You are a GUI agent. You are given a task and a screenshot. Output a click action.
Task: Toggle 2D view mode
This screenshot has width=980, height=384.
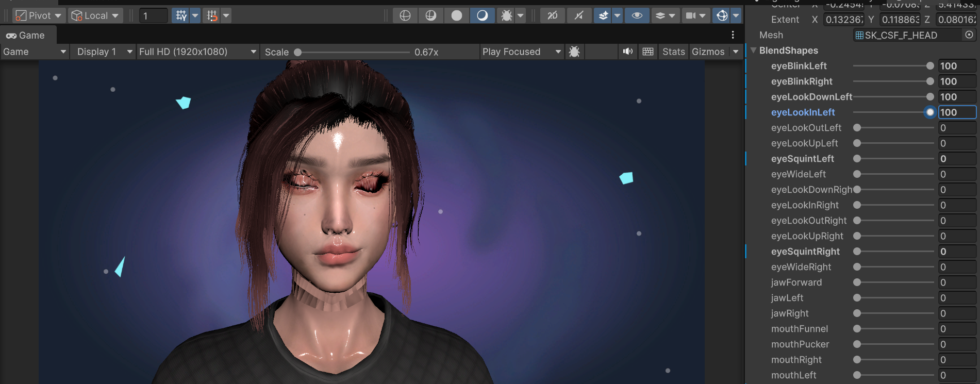pyautogui.click(x=552, y=15)
